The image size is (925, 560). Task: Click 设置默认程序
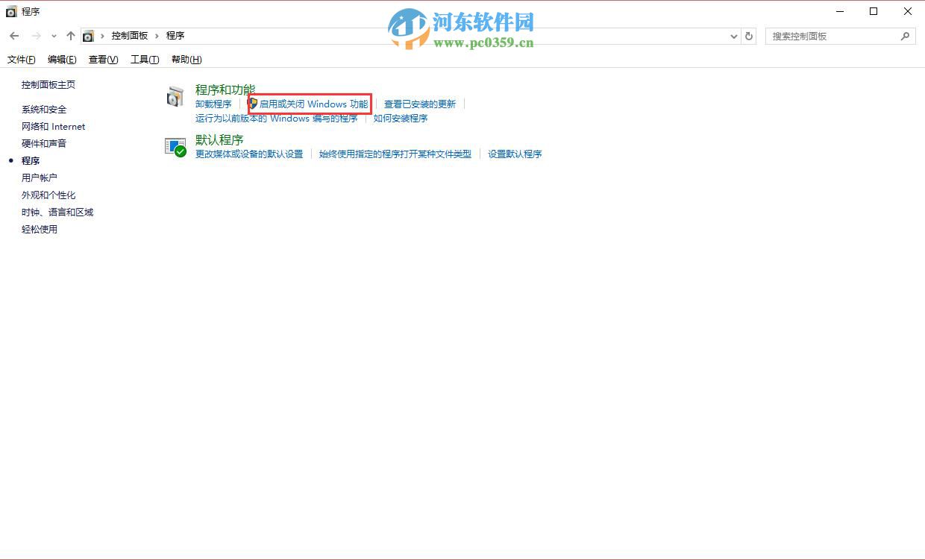515,154
